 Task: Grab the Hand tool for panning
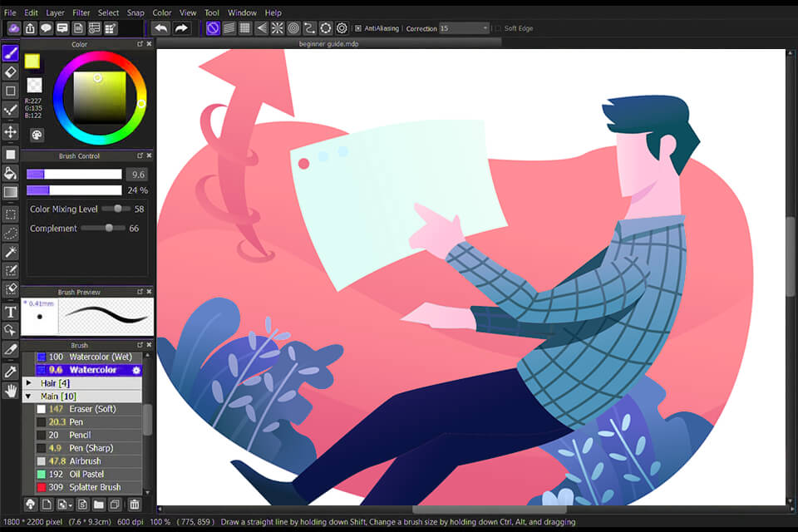(11, 390)
